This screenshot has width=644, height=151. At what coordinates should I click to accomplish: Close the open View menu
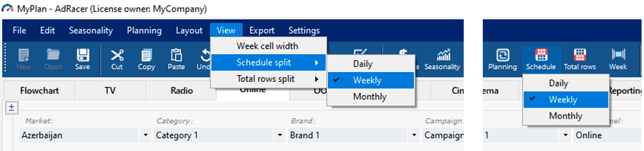click(226, 31)
